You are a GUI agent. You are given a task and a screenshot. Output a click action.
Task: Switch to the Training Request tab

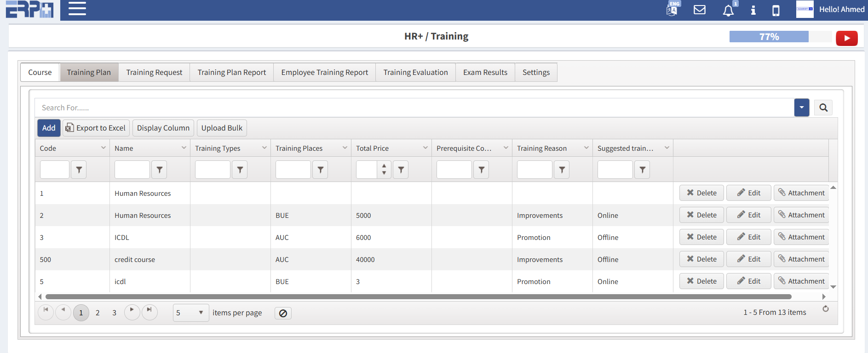click(x=154, y=72)
